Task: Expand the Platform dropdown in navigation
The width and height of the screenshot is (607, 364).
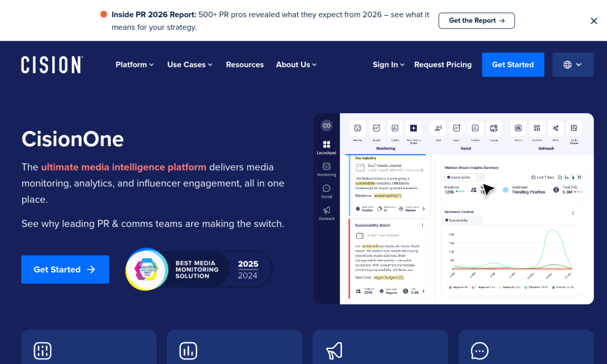Action: (134, 64)
